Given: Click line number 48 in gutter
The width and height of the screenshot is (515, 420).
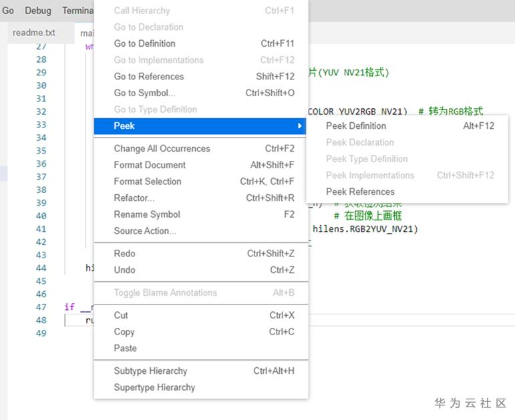Looking at the screenshot, I should pos(41,320).
